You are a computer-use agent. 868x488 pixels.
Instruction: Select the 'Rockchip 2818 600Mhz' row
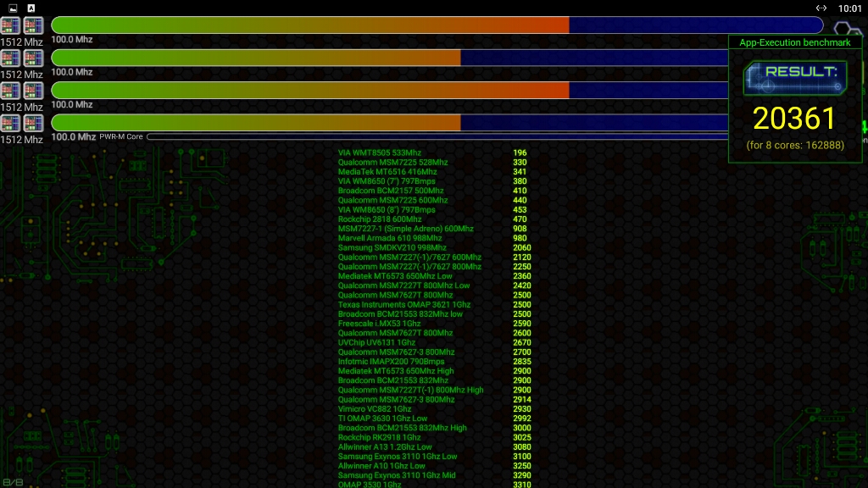tap(435, 219)
